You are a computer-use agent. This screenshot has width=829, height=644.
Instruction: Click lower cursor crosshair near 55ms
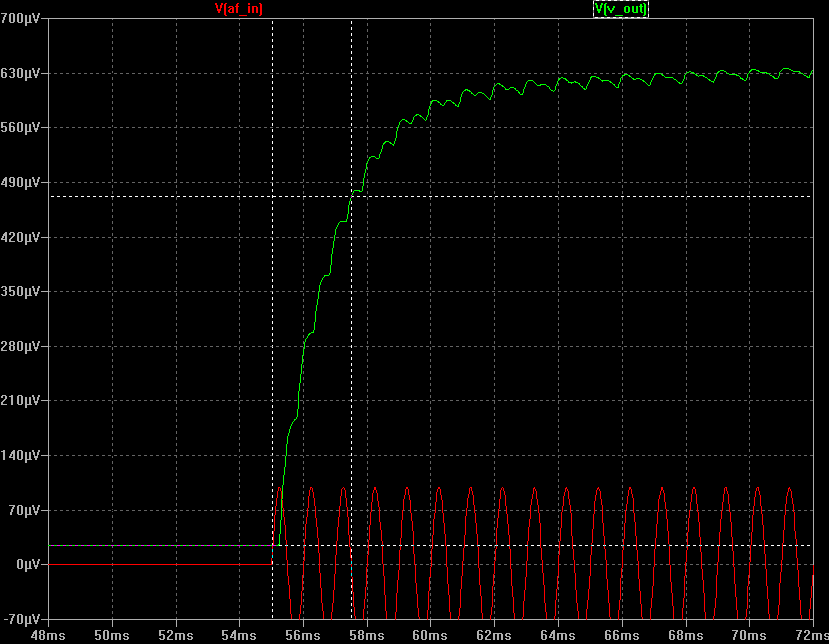(x=273, y=545)
